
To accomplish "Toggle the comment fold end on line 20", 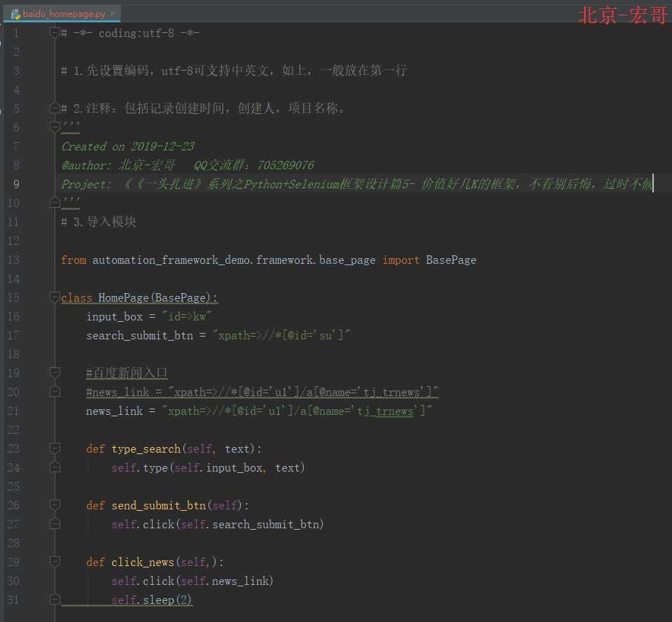I will [x=55, y=392].
